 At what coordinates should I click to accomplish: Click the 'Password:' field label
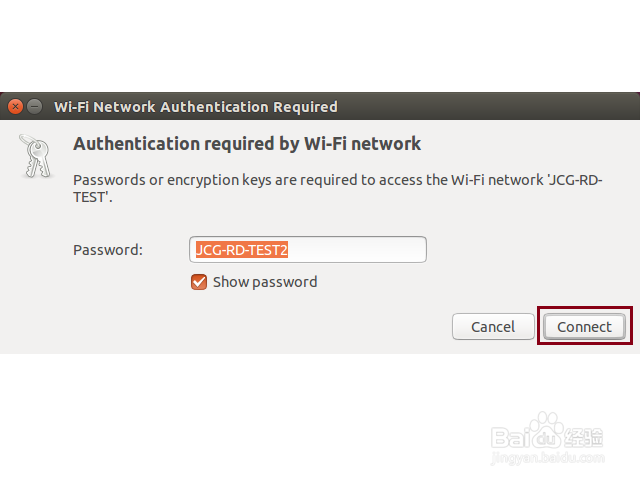pyautogui.click(x=108, y=249)
